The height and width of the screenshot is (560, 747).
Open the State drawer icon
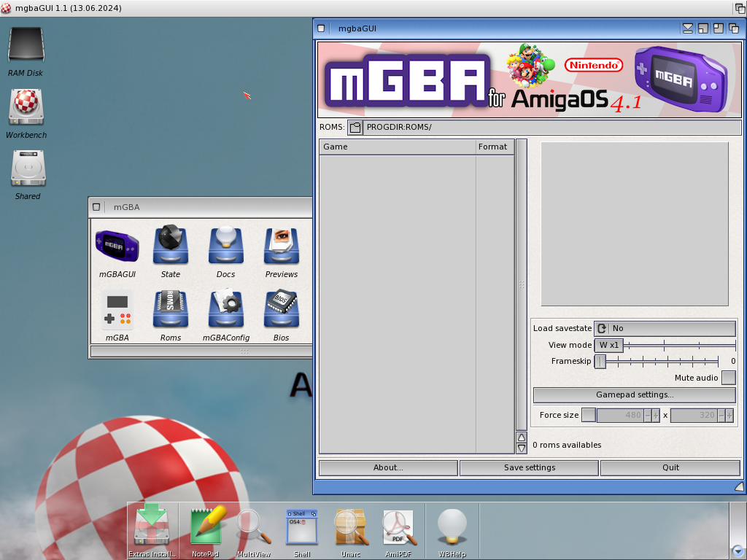point(171,246)
